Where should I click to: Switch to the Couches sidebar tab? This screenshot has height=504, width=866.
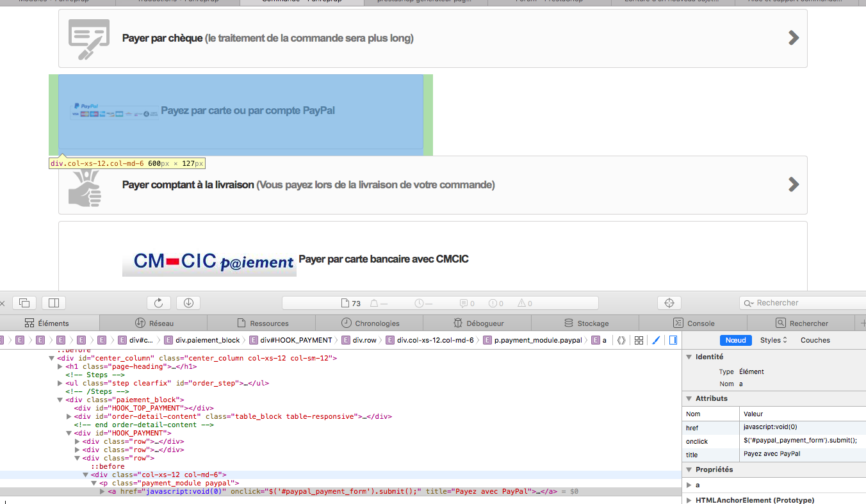click(815, 340)
